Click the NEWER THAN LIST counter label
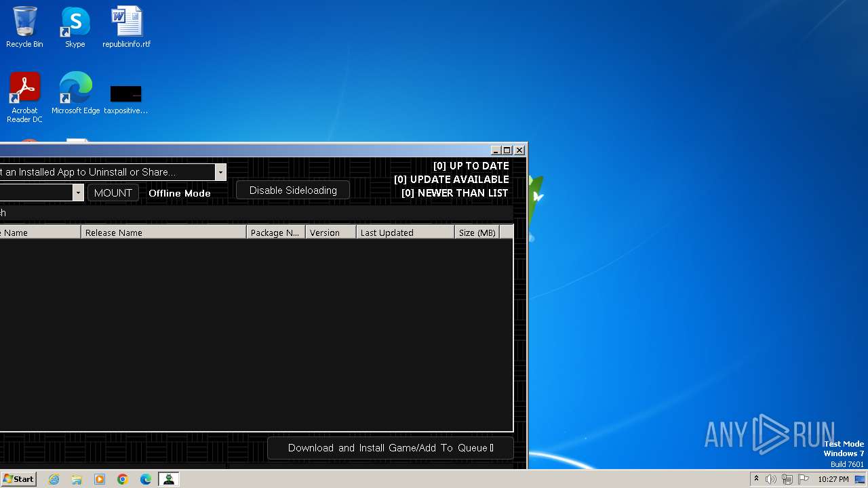 click(454, 193)
